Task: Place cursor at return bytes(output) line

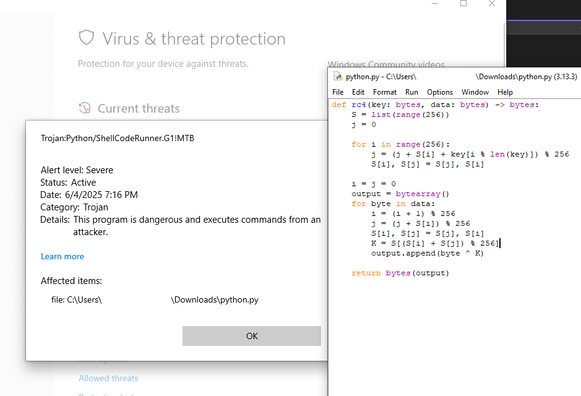Action: 400,273
